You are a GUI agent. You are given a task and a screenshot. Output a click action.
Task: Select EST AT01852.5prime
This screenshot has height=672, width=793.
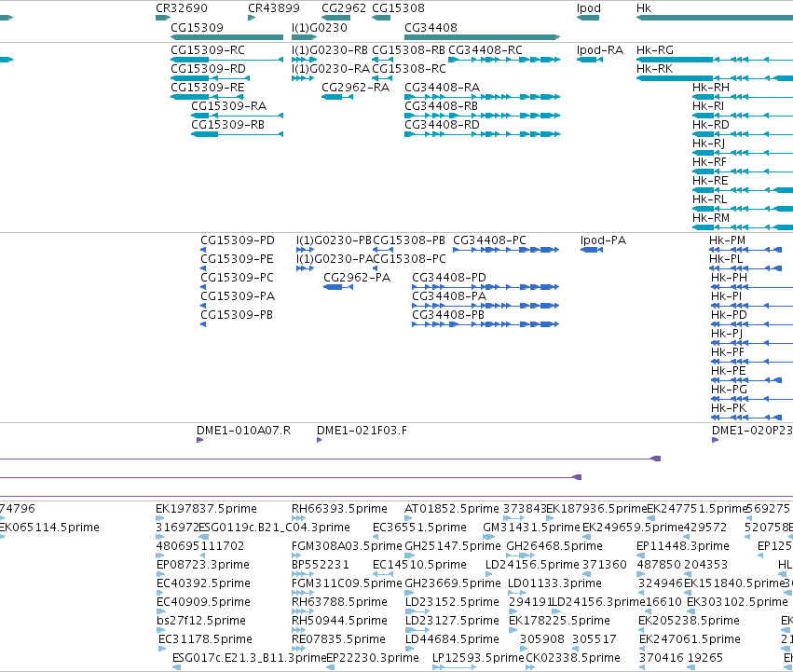tap(408, 518)
